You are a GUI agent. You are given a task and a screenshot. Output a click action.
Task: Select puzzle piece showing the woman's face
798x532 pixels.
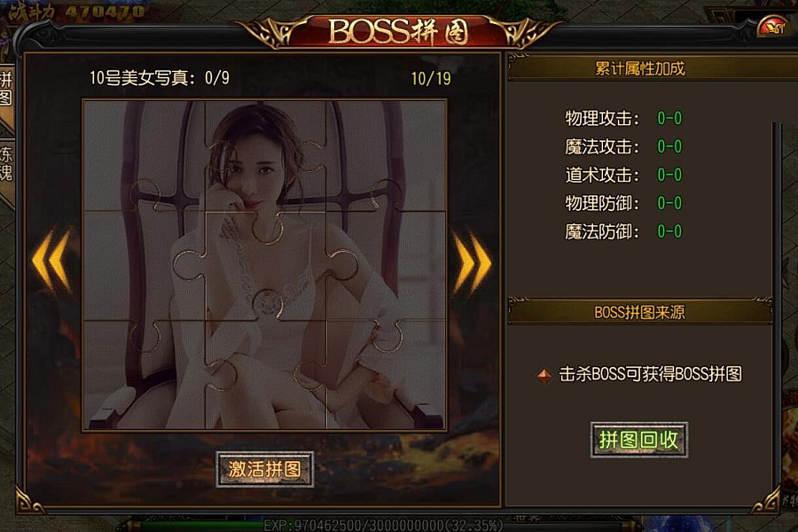pos(265,156)
